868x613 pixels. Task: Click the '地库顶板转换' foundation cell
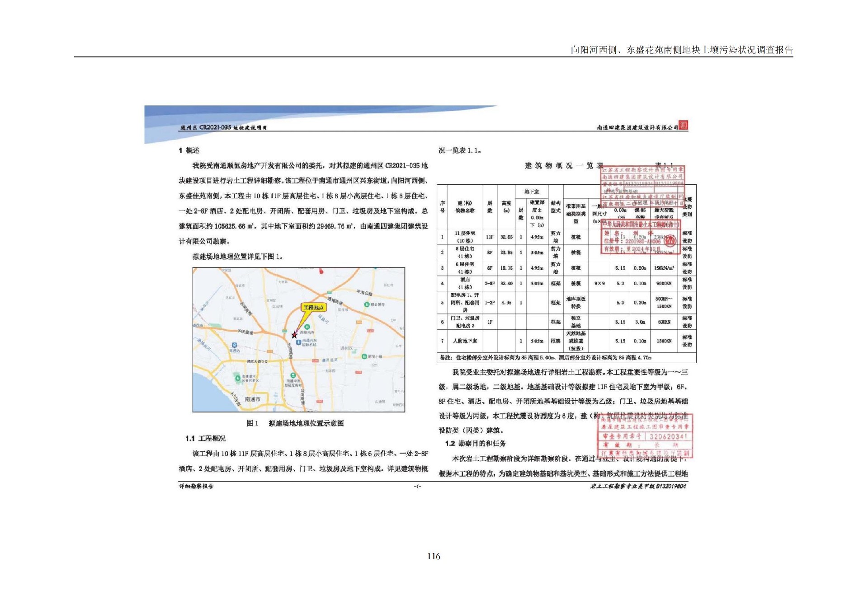point(576,303)
